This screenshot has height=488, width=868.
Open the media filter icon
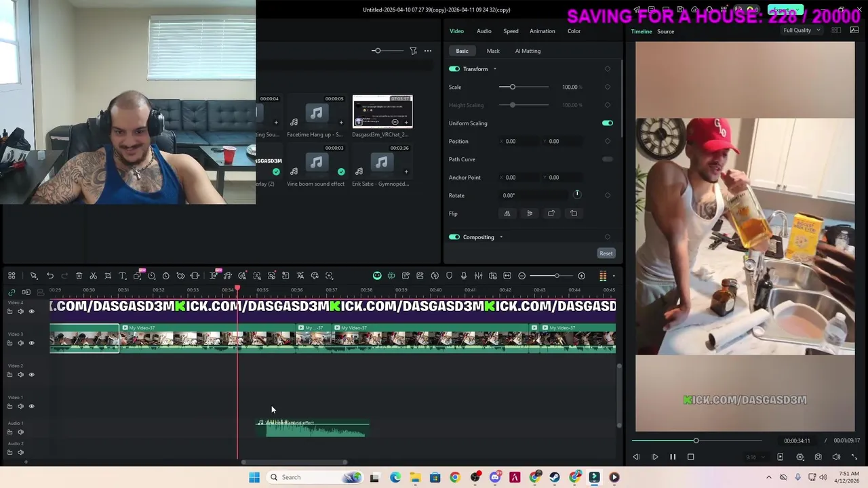point(413,51)
